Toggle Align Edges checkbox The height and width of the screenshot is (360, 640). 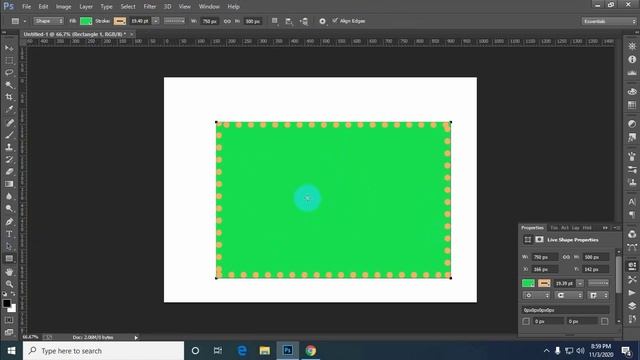(x=335, y=20)
